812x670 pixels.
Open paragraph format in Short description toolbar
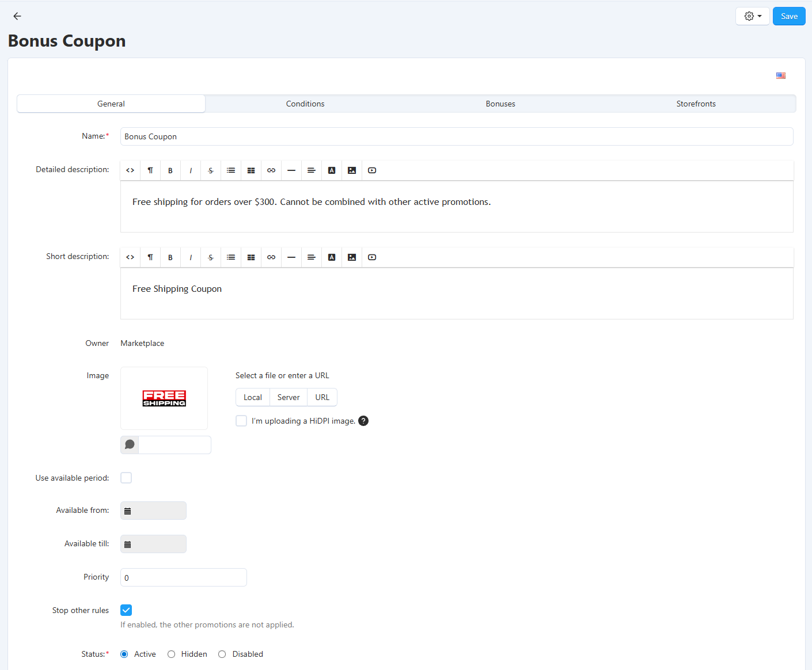[x=150, y=257]
